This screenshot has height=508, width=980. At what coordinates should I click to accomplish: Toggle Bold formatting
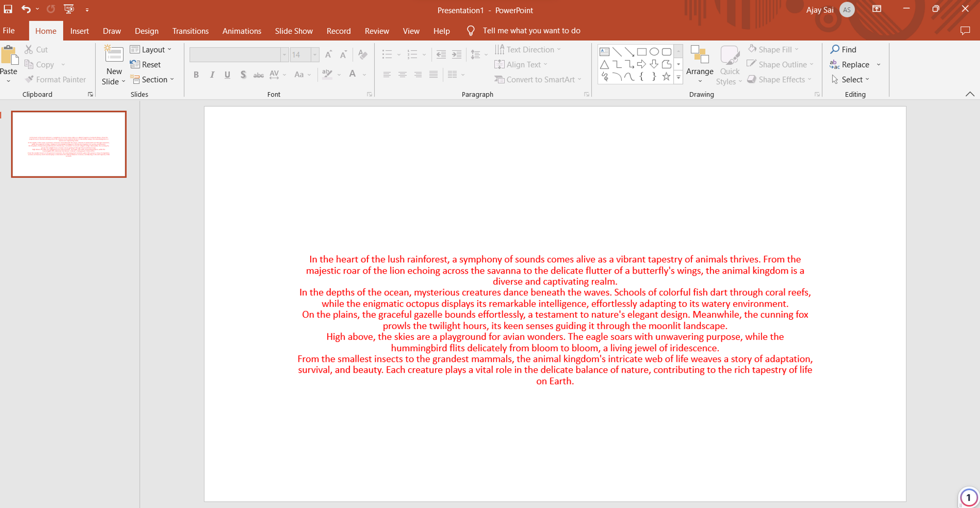tap(196, 75)
